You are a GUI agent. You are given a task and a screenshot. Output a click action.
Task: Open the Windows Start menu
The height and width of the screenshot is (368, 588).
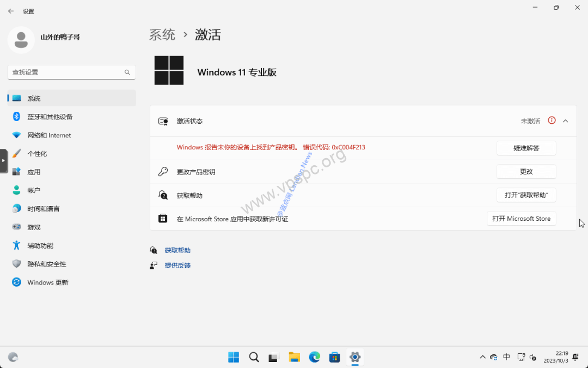pyautogui.click(x=234, y=357)
